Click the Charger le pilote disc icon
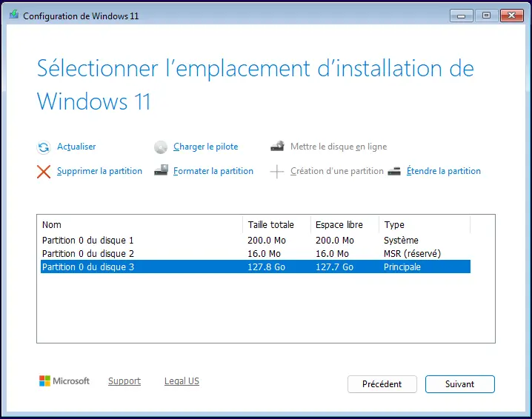The image size is (532, 419). 161,147
